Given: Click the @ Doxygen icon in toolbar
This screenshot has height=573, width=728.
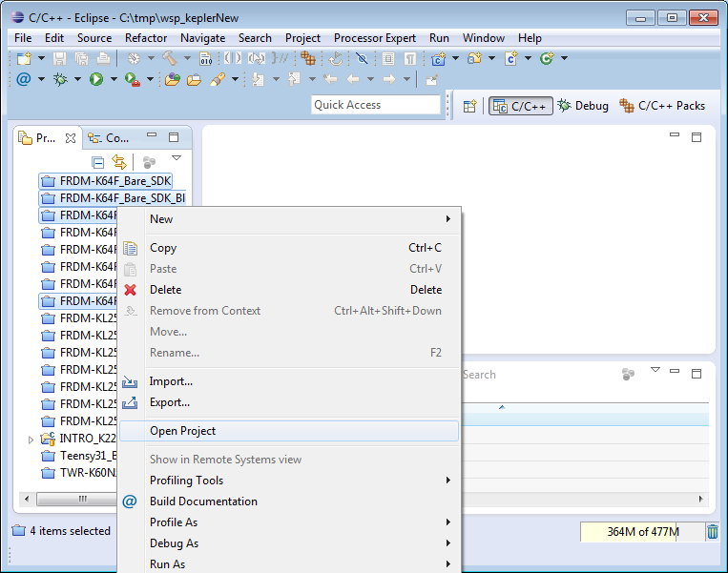Looking at the screenshot, I should coord(24,80).
